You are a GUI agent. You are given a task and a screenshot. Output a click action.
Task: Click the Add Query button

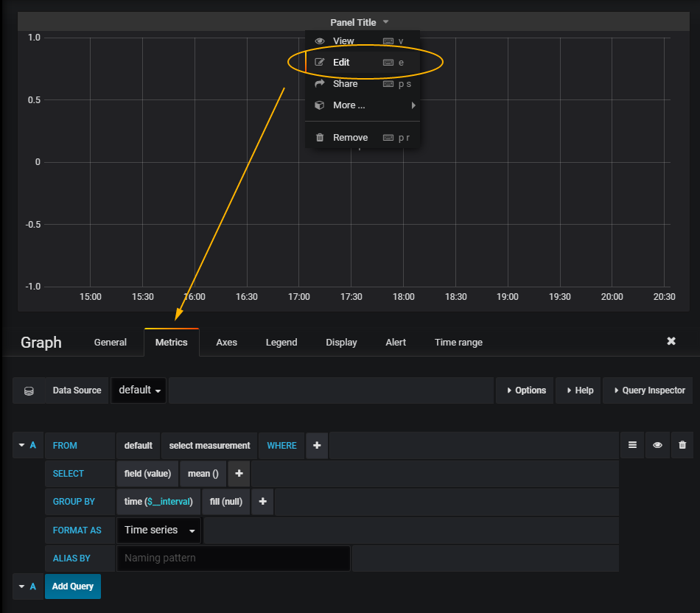click(x=73, y=586)
